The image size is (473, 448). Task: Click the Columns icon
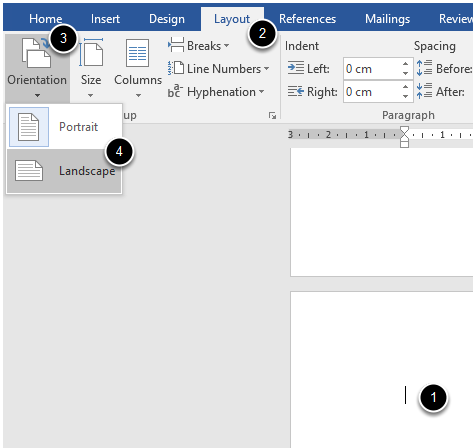pos(137,53)
